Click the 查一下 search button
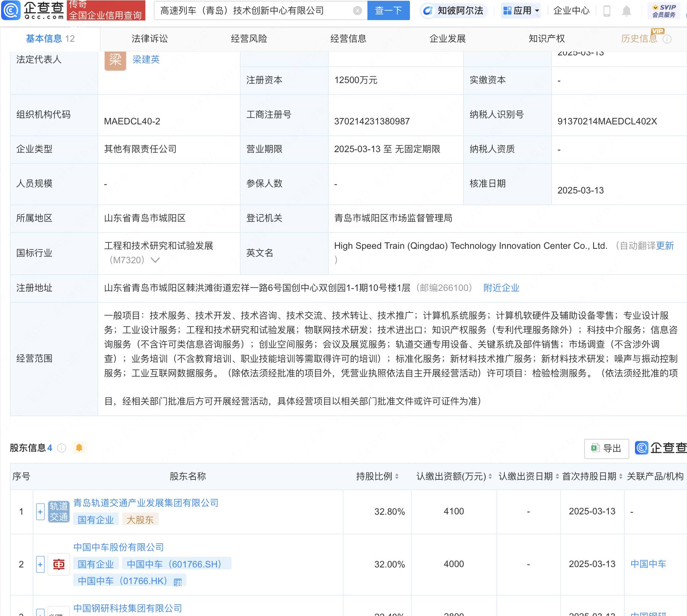Viewport: 687px width, 616px height. 388,11
